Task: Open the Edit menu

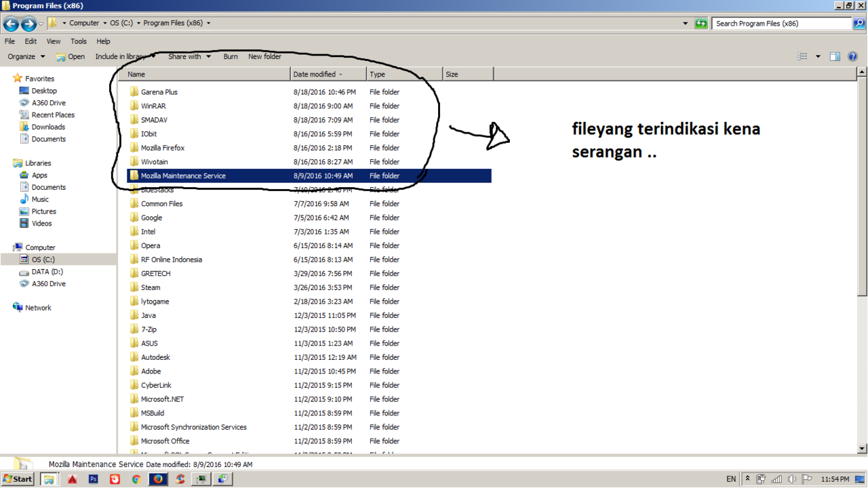Action: (x=31, y=41)
